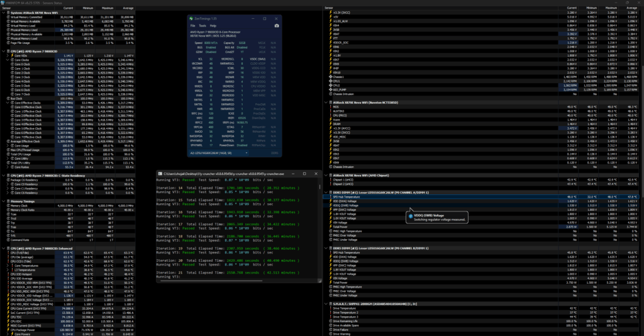Viewport: 644px width, 336px height.
Task: Collapse the Core Effective Clocks subtree
Action: (8, 103)
